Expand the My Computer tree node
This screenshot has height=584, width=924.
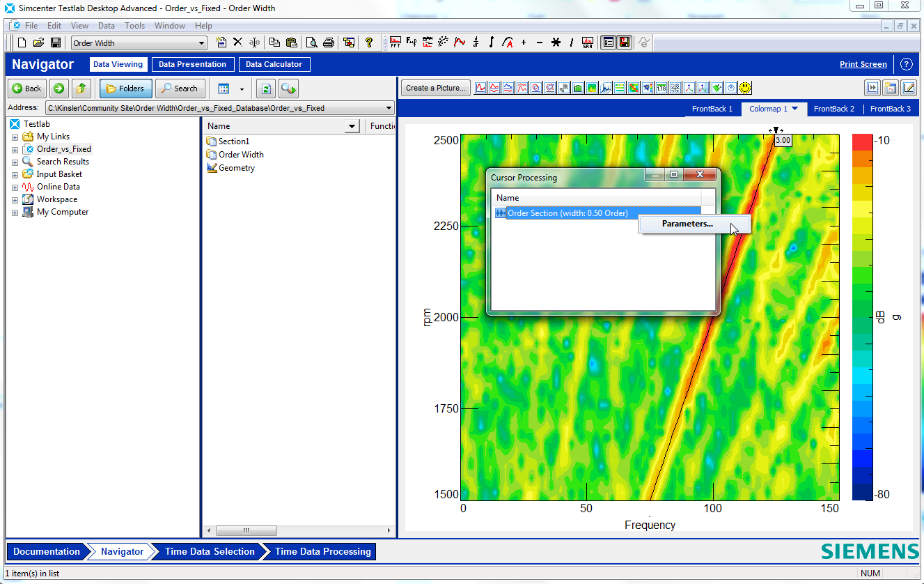pyautogui.click(x=15, y=212)
